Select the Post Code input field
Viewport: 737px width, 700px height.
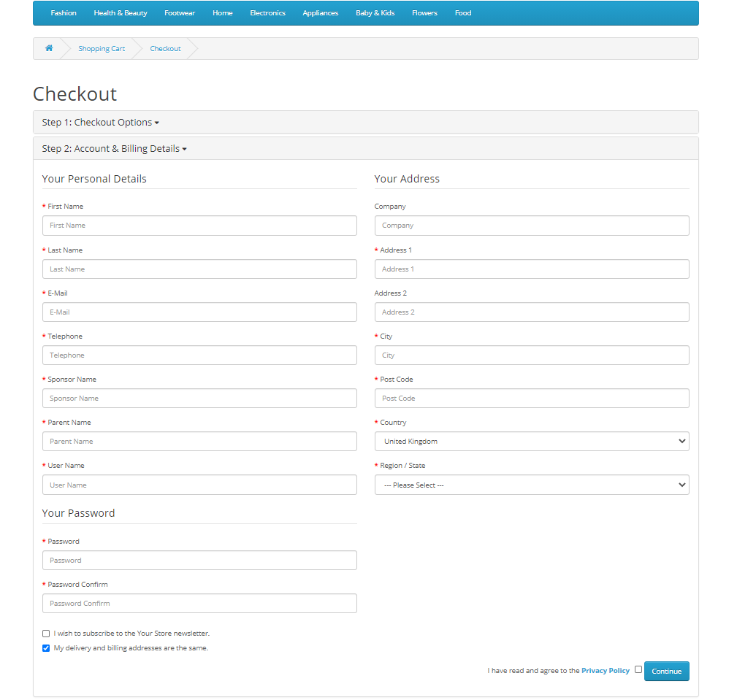[531, 398]
